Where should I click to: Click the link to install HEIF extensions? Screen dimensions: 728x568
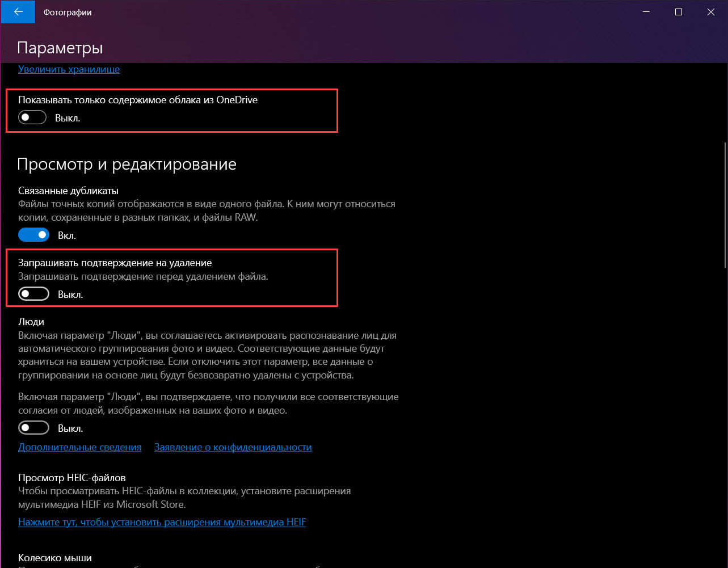pyautogui.click(x=162, y=522)
